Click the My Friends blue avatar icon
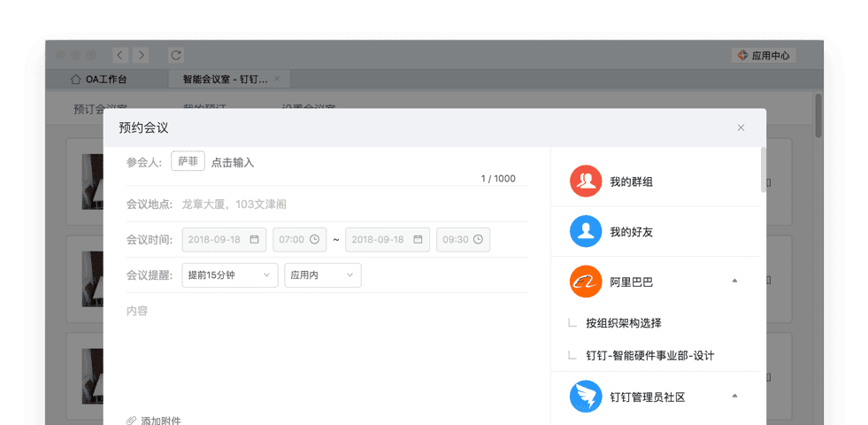The image size is (868, 425). (585, 232)
